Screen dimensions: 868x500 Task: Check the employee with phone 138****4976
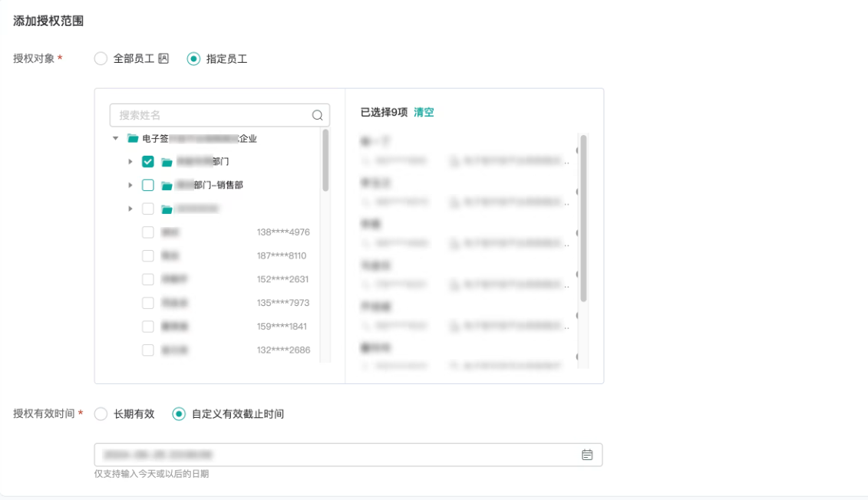(x=148, y=232)
